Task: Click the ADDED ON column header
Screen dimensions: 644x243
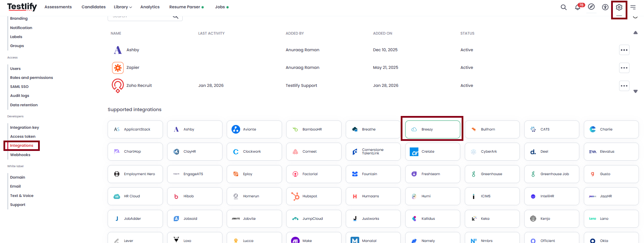Action: (382, 34)
